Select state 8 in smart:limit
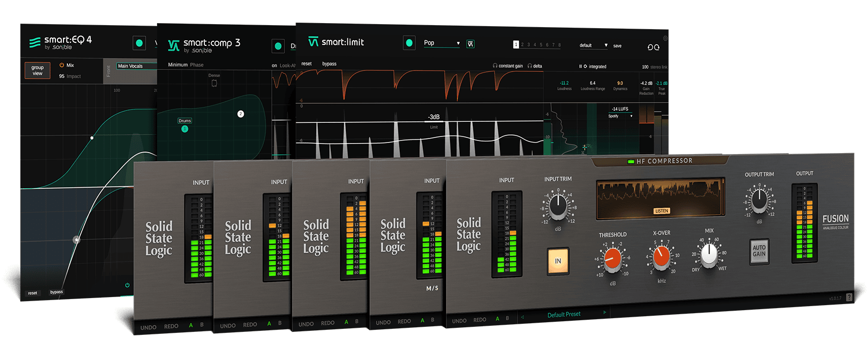The height and width of the screenshot is (358, 868). pos(559,45)
